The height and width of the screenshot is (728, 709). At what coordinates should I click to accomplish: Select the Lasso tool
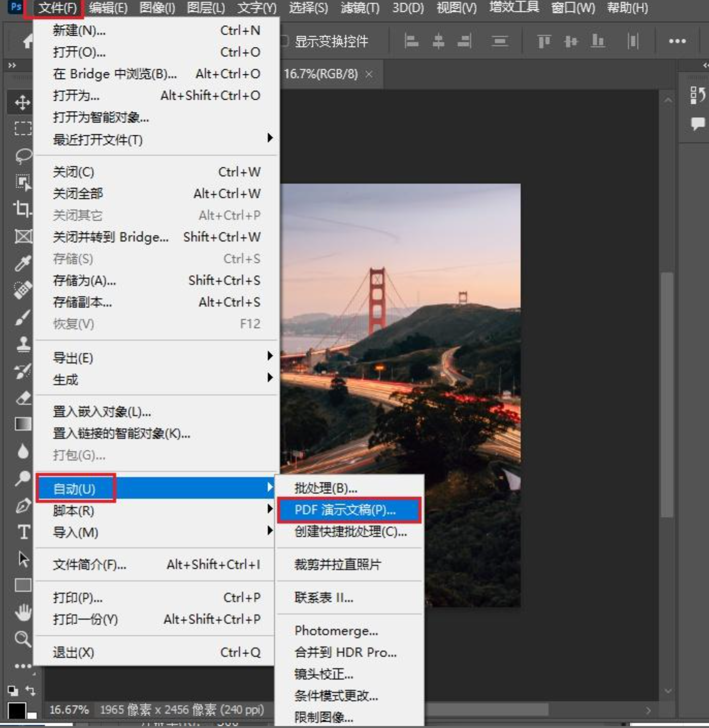(x=23, y=155)
